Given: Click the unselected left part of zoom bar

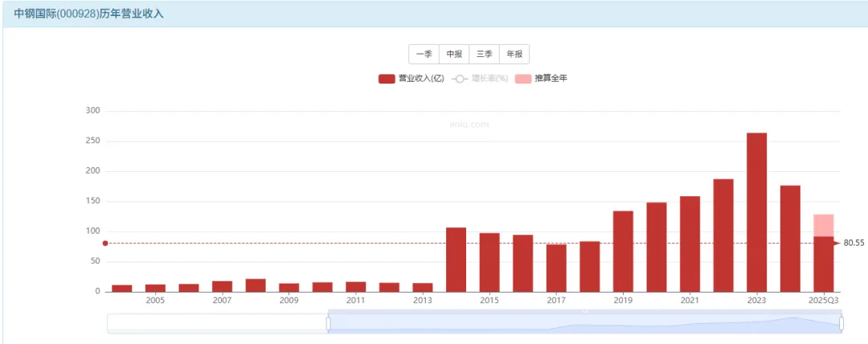Looking at the screenshot, I should 217,323.
